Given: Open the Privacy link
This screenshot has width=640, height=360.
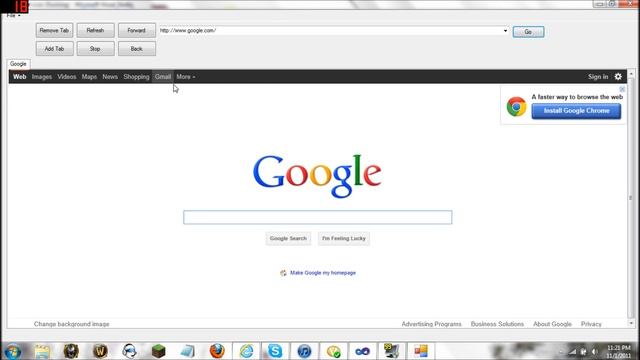Looking at the screenshot, I should (591, 324).
